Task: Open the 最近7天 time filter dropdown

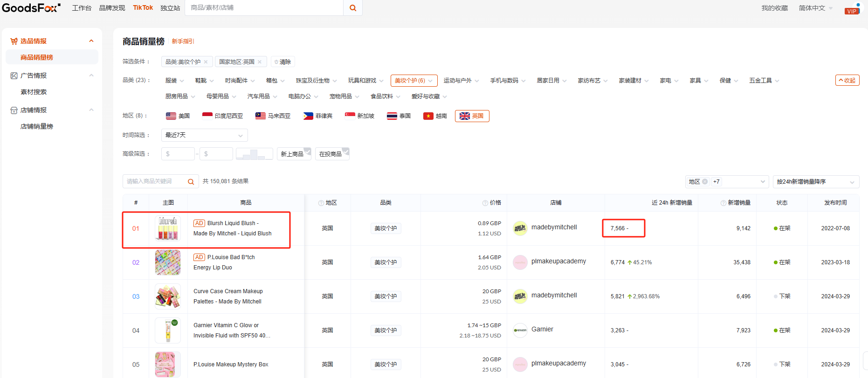Action: [x=204, y=135]
